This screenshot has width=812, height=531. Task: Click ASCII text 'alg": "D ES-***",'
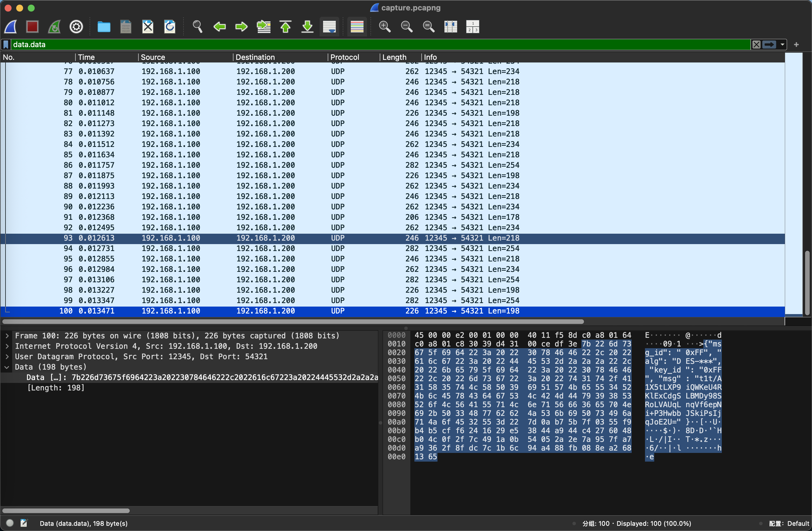coord(683,361)
